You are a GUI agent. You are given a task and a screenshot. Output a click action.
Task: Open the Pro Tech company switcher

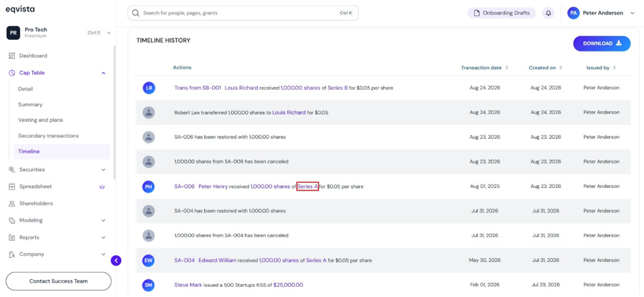click(x=109, y=33)
